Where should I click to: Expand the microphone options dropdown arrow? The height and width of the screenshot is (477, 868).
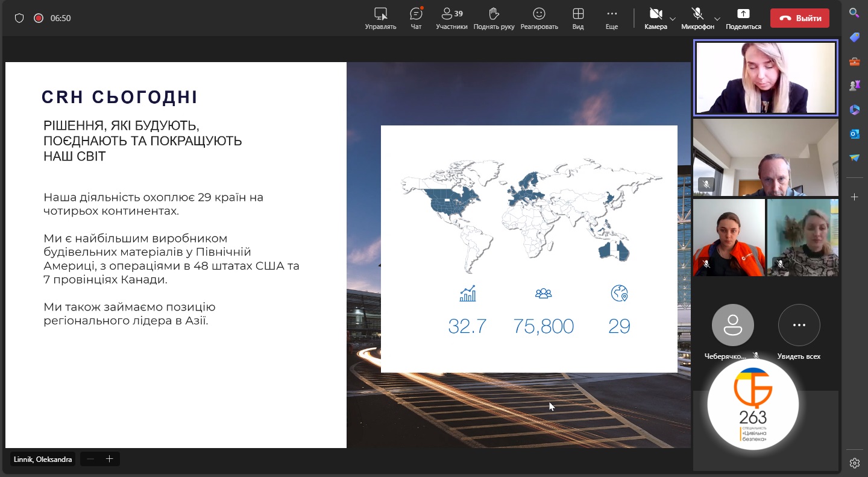(717, 19)
